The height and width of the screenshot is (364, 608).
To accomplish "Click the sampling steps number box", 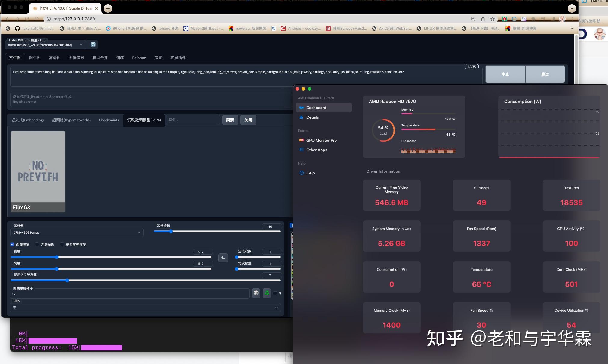I will [272, 226].
